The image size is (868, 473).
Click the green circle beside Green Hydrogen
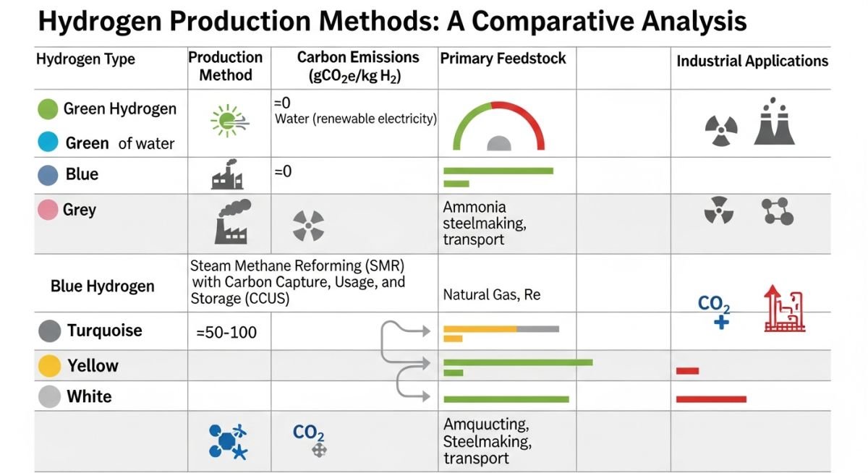point(48,109)
